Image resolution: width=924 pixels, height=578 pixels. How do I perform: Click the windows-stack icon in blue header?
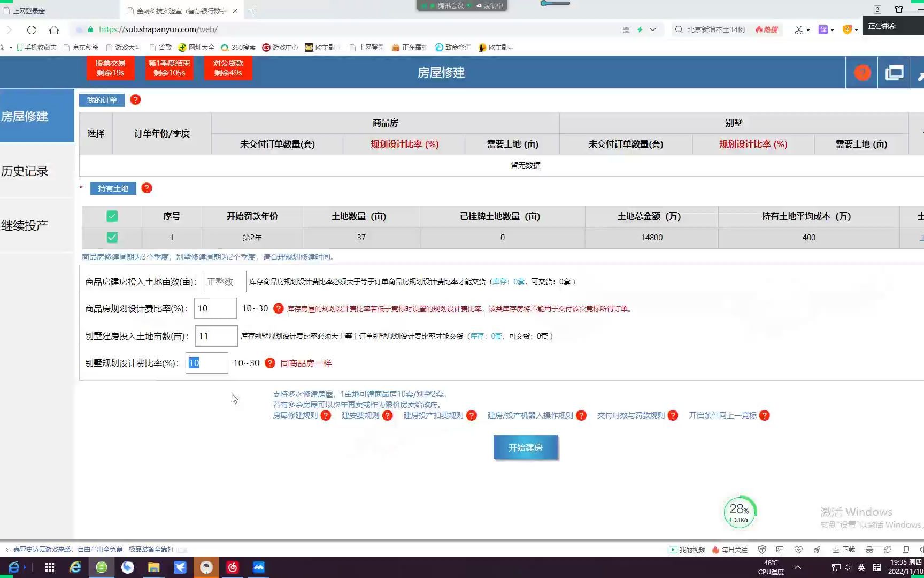click(894, 73)
